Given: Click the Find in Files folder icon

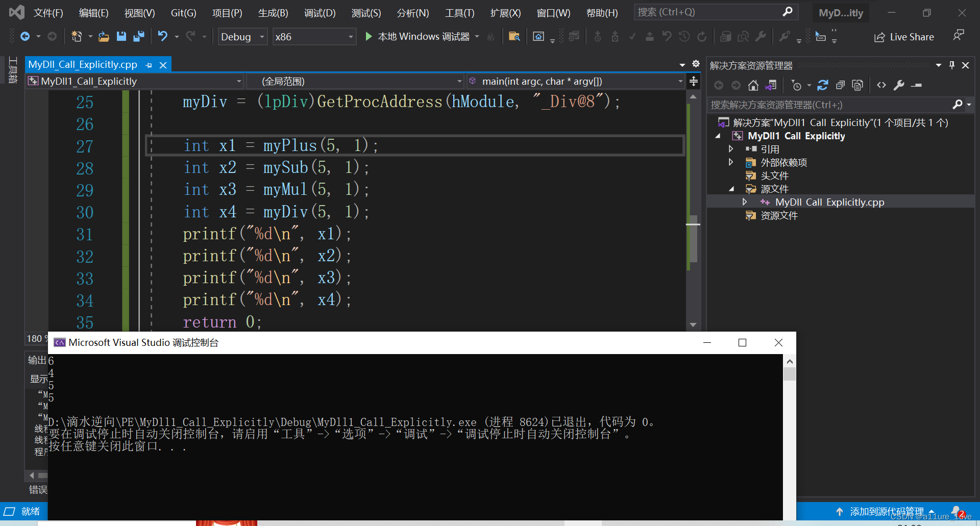Looking at the screenshot, I should (514, 36).
